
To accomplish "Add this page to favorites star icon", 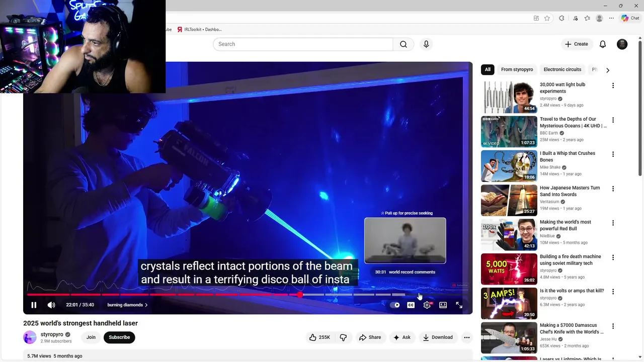I will pos(547,18).
